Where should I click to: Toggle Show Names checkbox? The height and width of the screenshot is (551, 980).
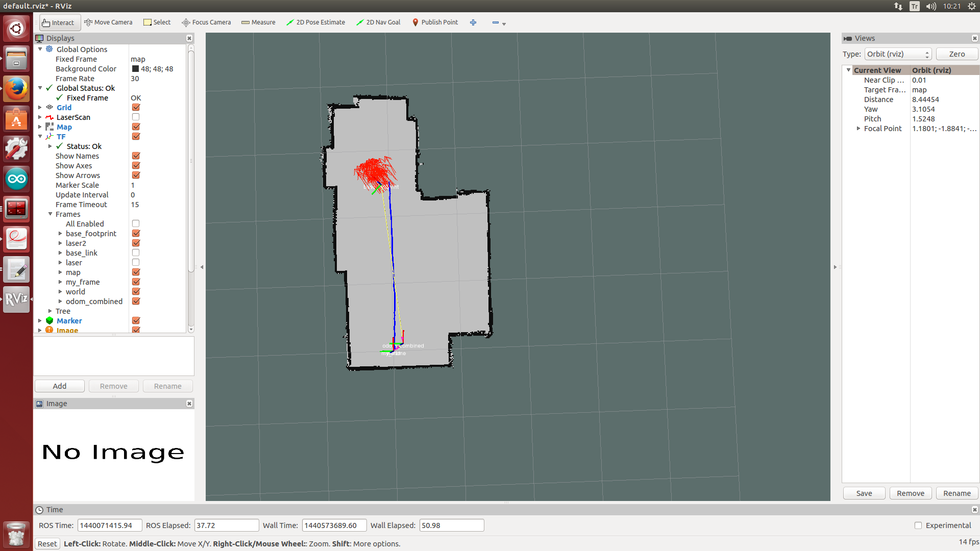click(136, 156)
